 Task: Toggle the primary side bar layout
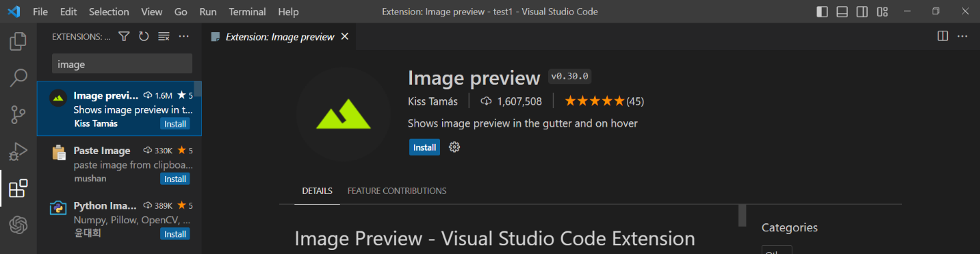(823, 12)
